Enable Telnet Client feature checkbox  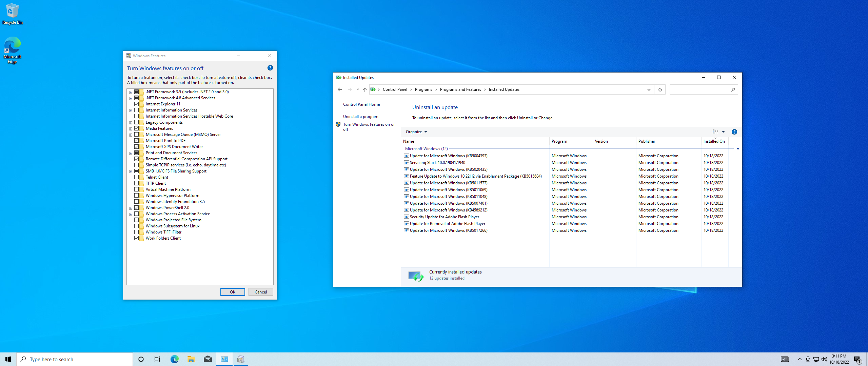(x=136, y=177)
